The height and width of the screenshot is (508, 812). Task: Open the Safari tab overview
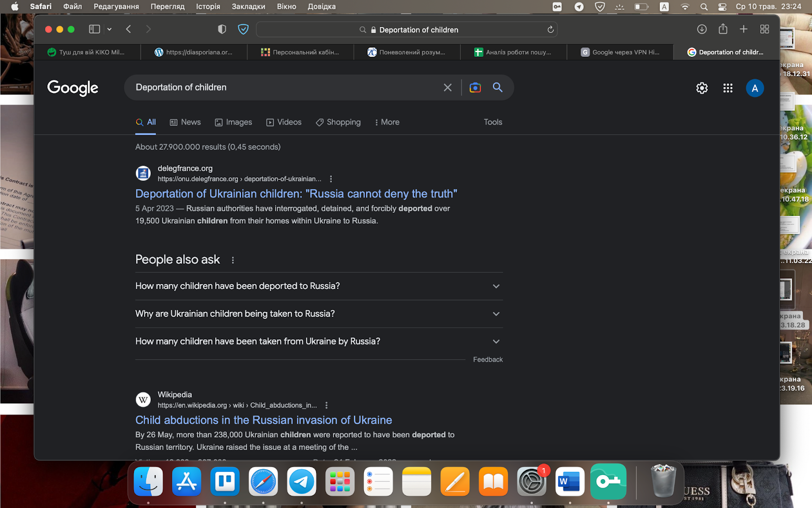[764, 29]
